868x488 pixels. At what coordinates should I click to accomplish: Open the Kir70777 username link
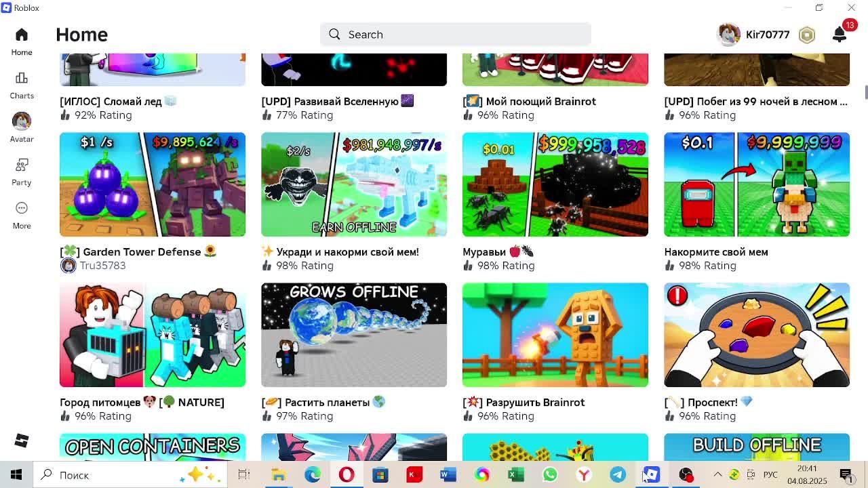[x=768, y=35]
